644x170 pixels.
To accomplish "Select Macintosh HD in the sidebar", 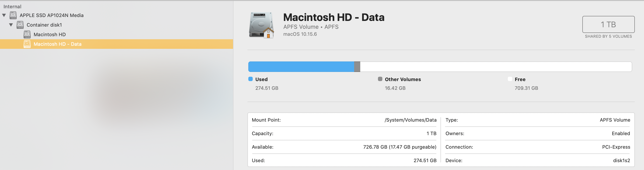I will point(49,34).
